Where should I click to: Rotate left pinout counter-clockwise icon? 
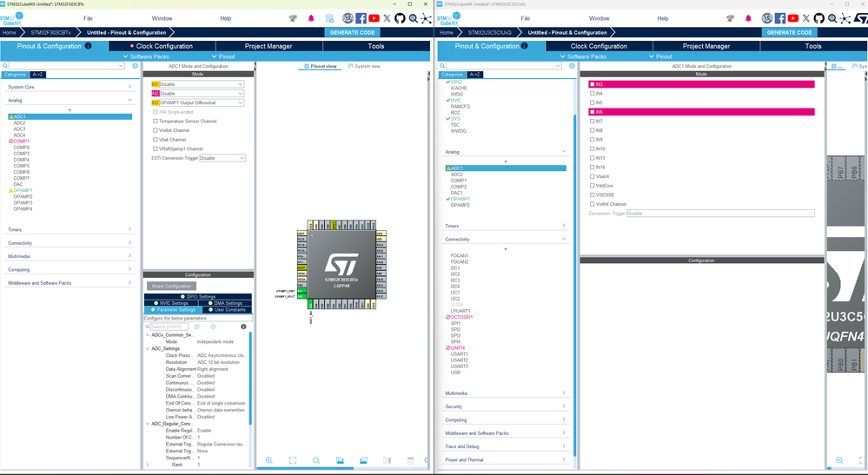(363, 460)
